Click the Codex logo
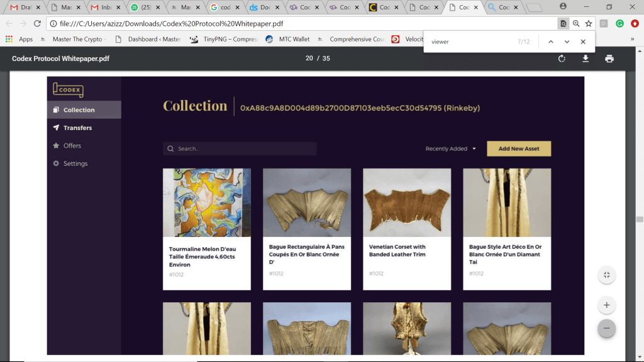 [68, 90]
